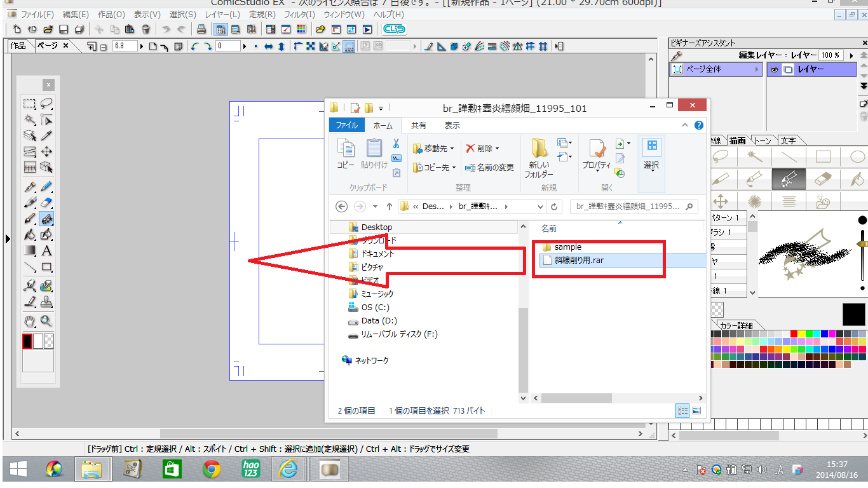The image size is (868, 488).
Task: Open the 削除 dropdown in Explorer ribbon
Action: (482, 149)
